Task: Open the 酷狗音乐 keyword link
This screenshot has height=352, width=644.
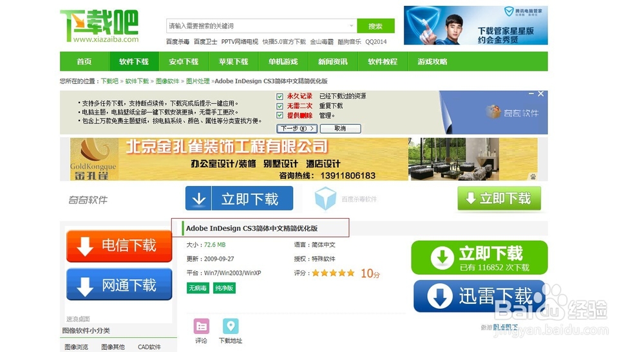Action: coord(350,41)
